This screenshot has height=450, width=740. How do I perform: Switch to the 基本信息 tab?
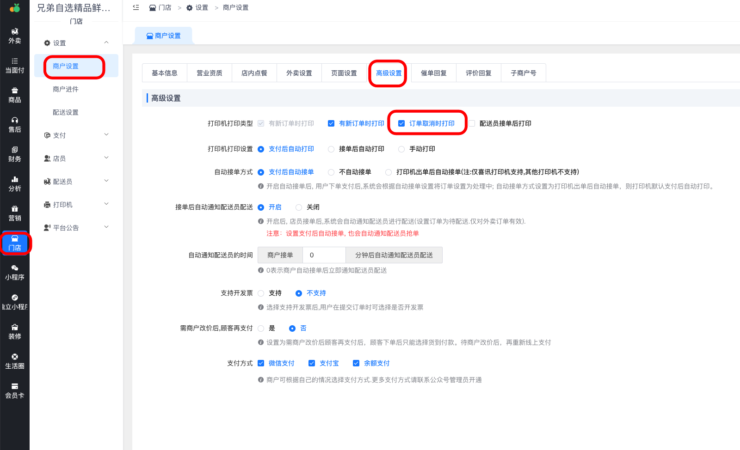pyautogui.click(x=164, y=73)
